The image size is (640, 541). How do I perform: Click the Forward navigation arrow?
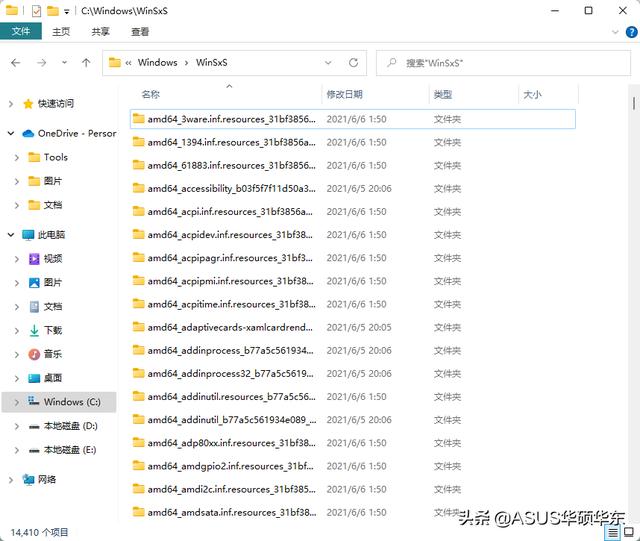click(42, 62)
